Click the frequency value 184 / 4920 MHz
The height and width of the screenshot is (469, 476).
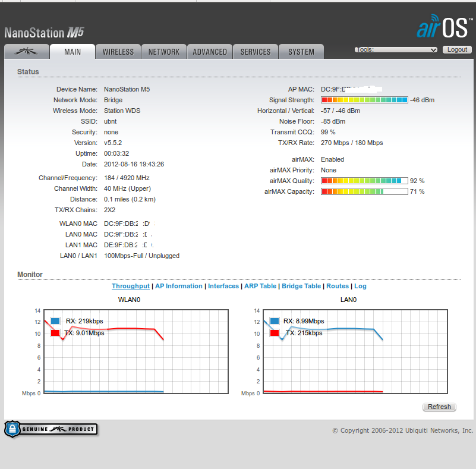coord(127,178)
